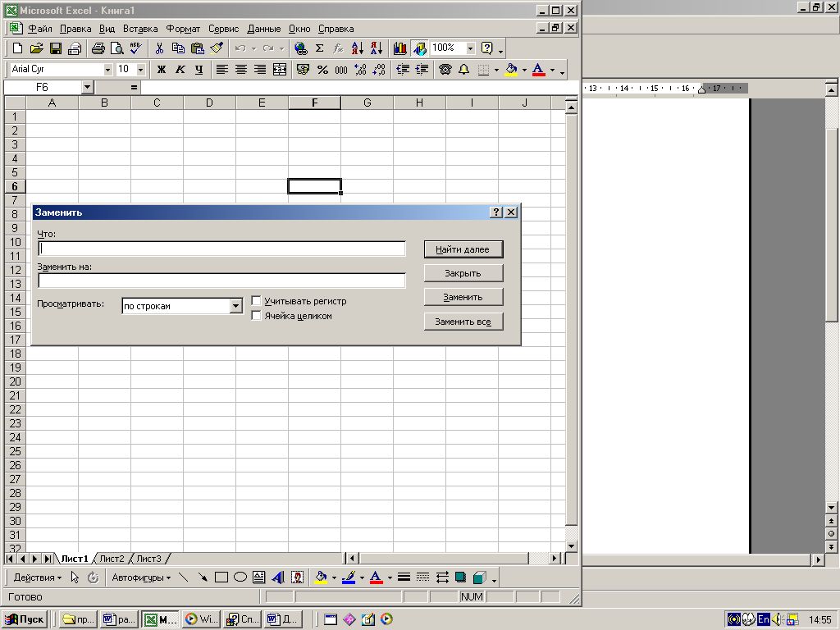Run the spelling check icon
Image resolution: width=840 pixels, height=630 pixels.
[136, 48]
